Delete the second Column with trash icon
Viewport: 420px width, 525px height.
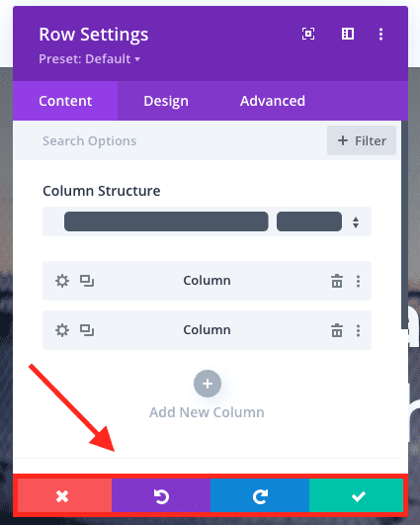(337, 330)
